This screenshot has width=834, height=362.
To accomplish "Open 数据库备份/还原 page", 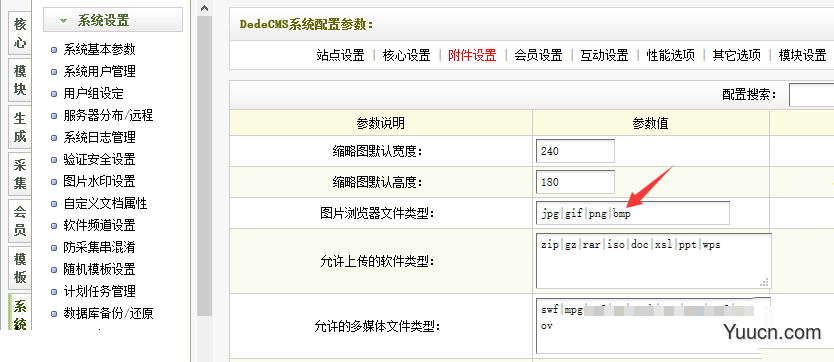I will coord(109,314).
